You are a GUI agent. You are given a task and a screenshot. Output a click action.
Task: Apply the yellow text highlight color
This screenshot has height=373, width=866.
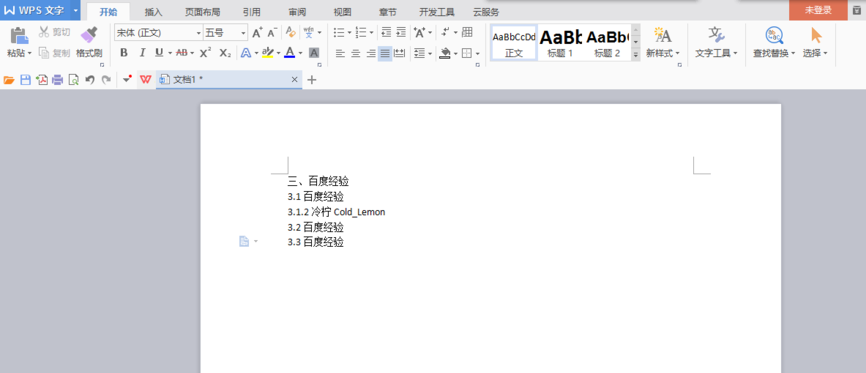point(268,53)
